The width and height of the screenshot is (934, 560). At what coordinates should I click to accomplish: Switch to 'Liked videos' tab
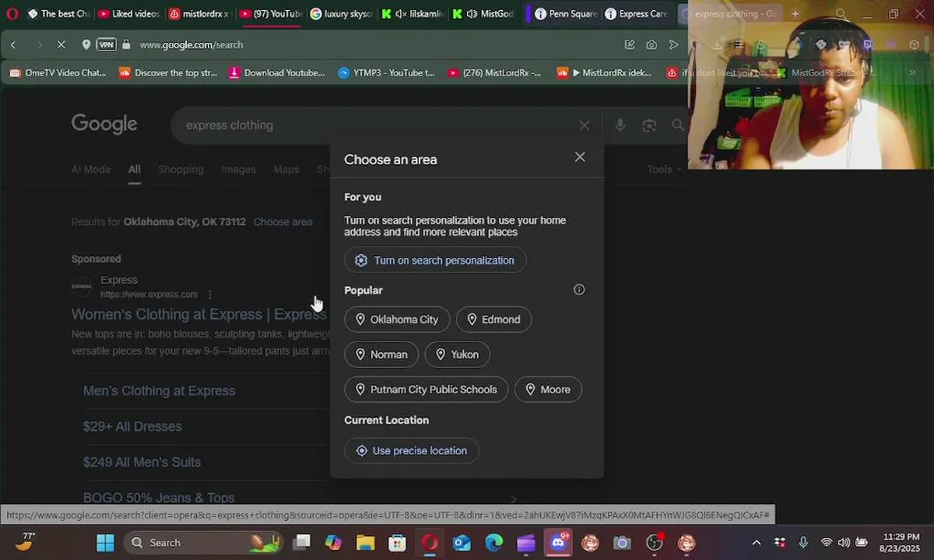click(128, 14)
